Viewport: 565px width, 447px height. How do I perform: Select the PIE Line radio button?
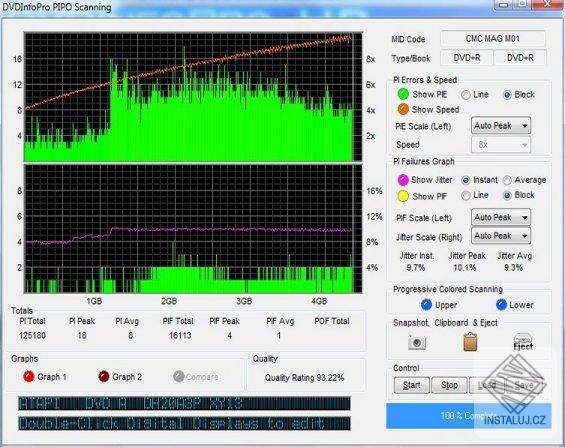pyautogui.click(x=466, y=95)
